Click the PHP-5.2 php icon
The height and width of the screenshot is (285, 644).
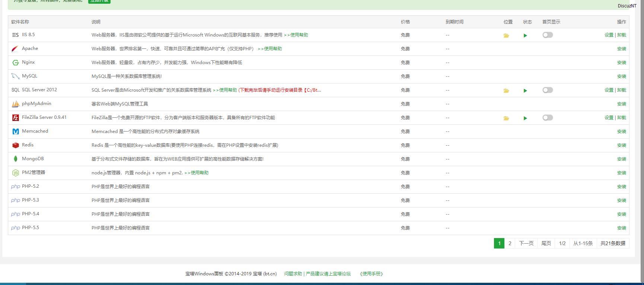[x=16, y=187]
